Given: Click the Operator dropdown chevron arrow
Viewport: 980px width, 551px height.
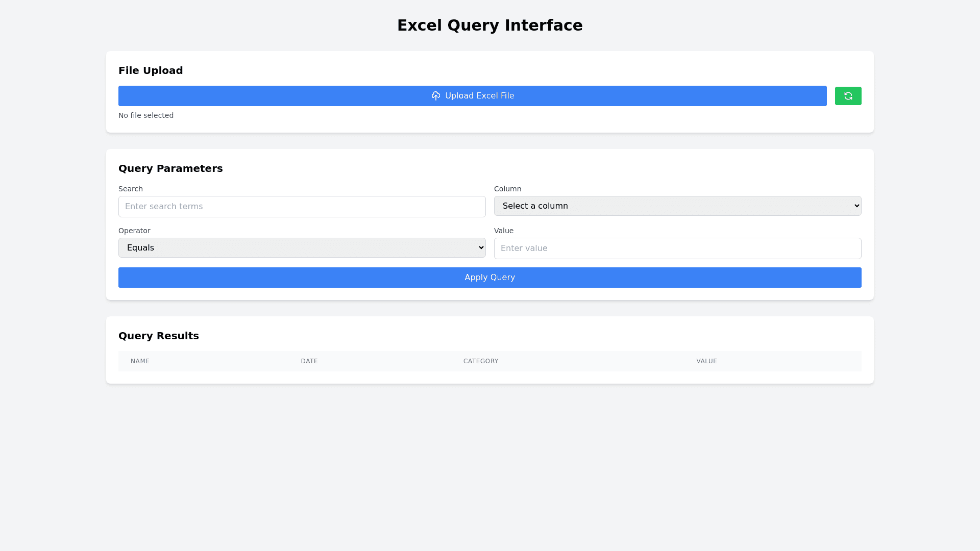Looking at the screenshot, I should pyautogui.click(x=481, y=247).
